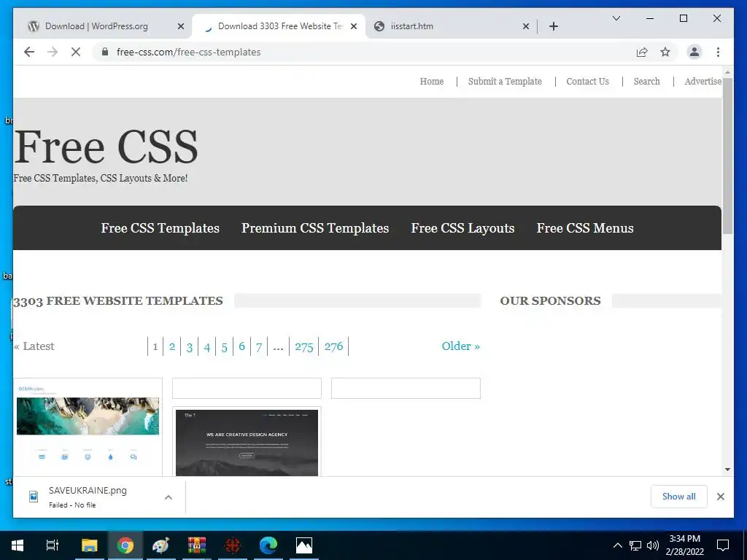747x560 pixels.
Task: Open the taskbar clock and date
Action: click(x=684, y=545)
